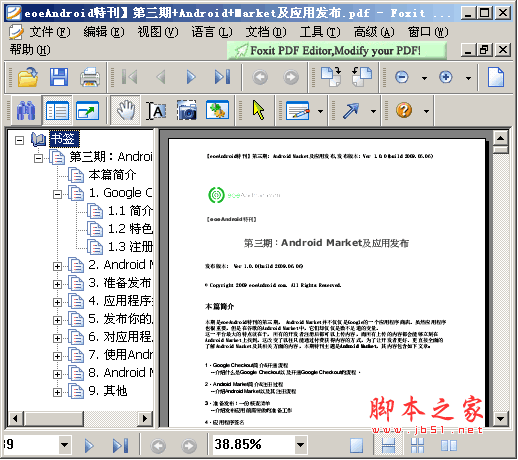Select the 5. 发布你的 bookmark
This screenshot has width=518, height=460.
coord(120,319)
